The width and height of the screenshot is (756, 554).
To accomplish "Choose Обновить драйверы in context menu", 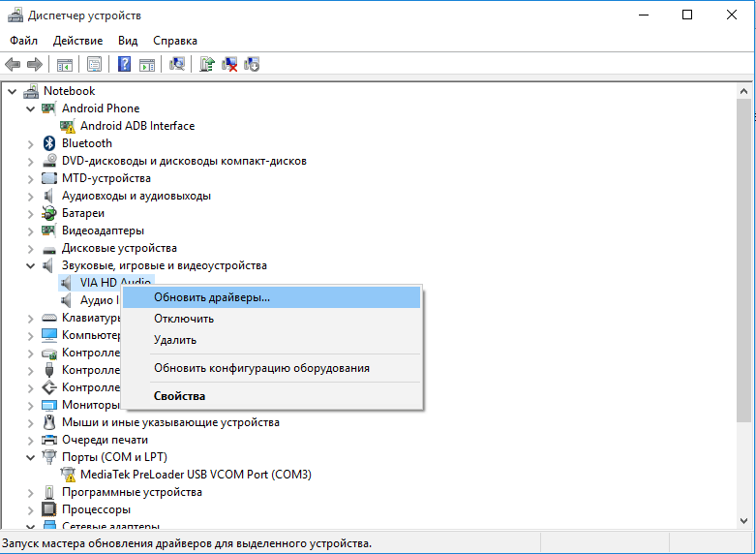I will pyautogui.click(x=212, y=297).
